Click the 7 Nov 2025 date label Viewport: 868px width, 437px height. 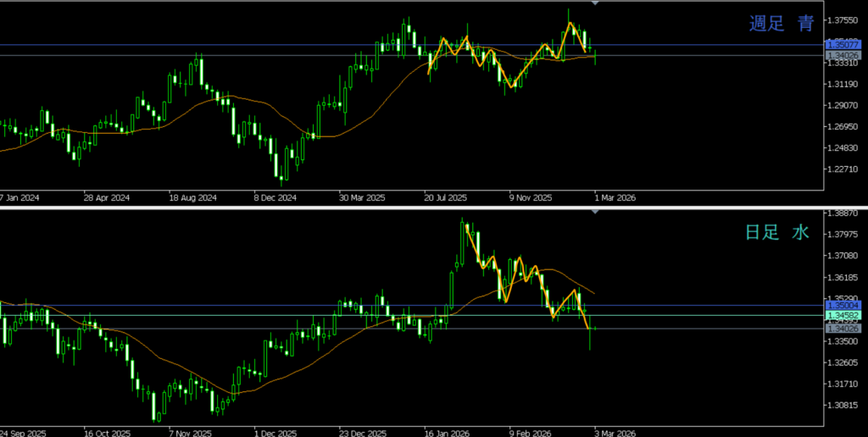click(192, 430)
